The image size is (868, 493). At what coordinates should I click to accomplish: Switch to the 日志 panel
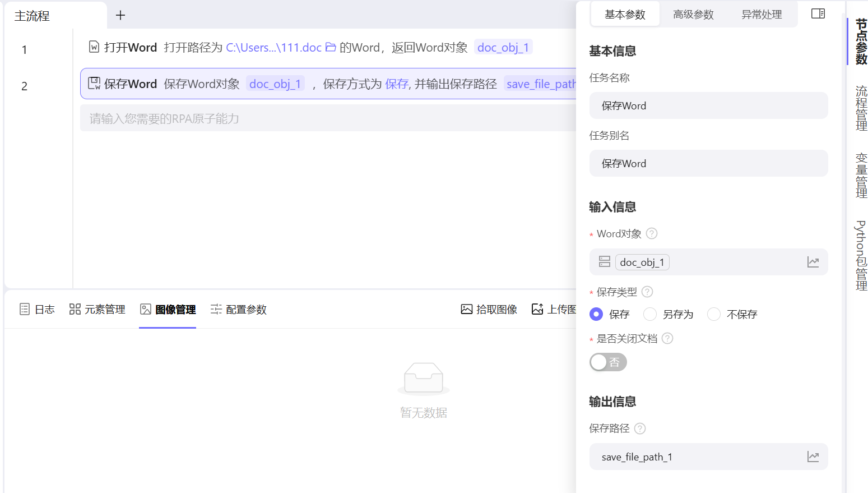pyautogui.click(x=37, y=309)
